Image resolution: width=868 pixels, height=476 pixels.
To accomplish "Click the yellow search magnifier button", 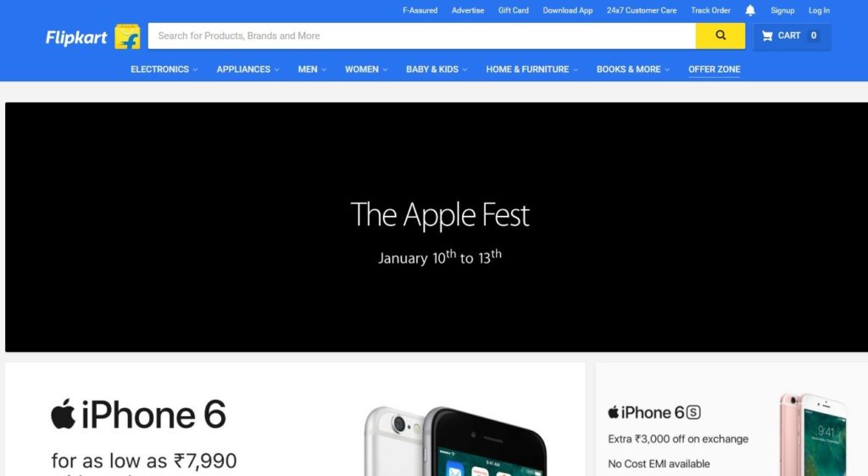I will click(x=721, y=36).
